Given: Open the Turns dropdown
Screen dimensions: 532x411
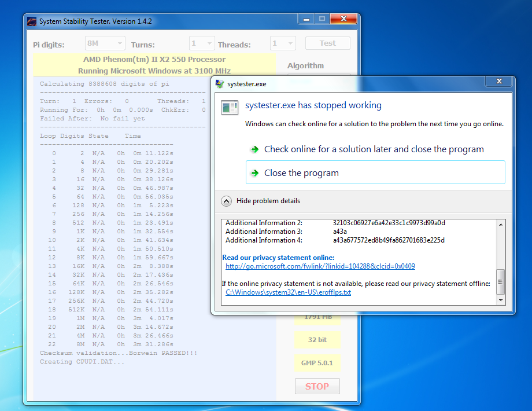Looking at the screenshot, I should pyautogui.click(x=202, y=43).
